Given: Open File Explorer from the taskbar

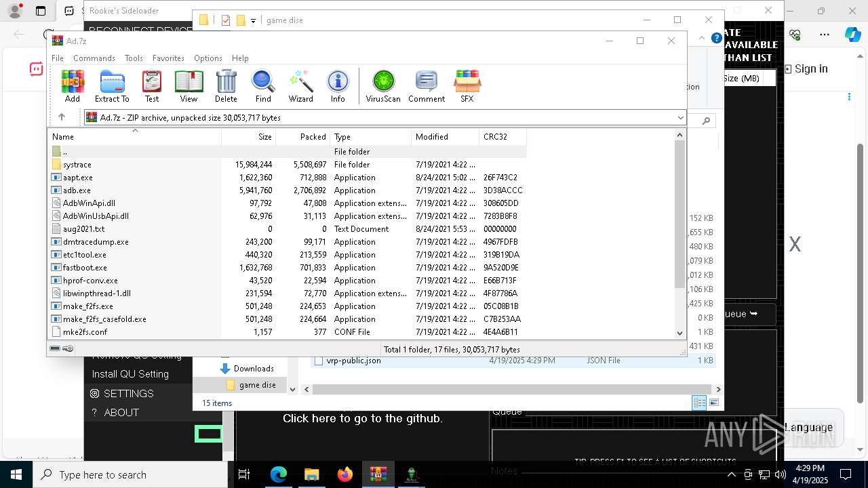Looking at the screenshot, I should [x=311, y=474].
